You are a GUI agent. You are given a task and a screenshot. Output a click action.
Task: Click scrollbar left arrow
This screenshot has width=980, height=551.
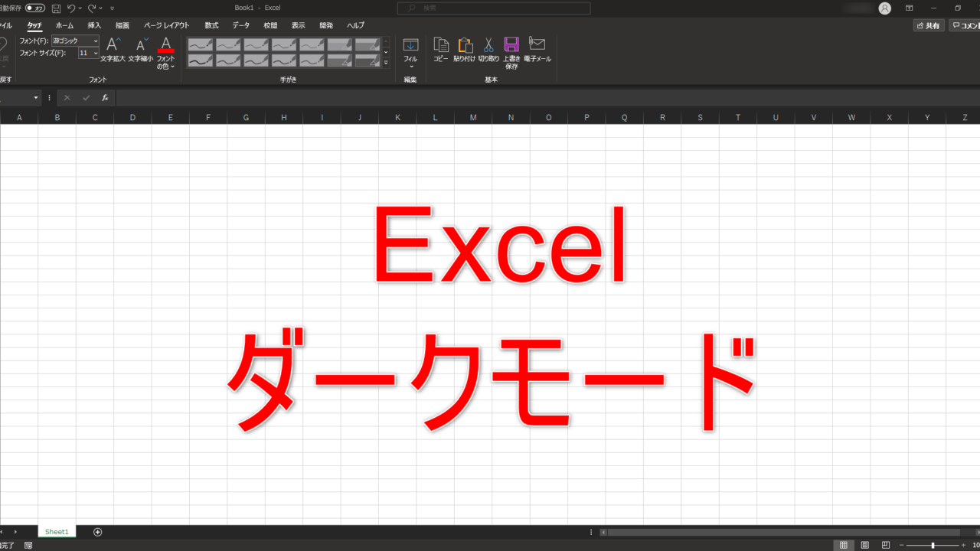[x=603, y=532]
